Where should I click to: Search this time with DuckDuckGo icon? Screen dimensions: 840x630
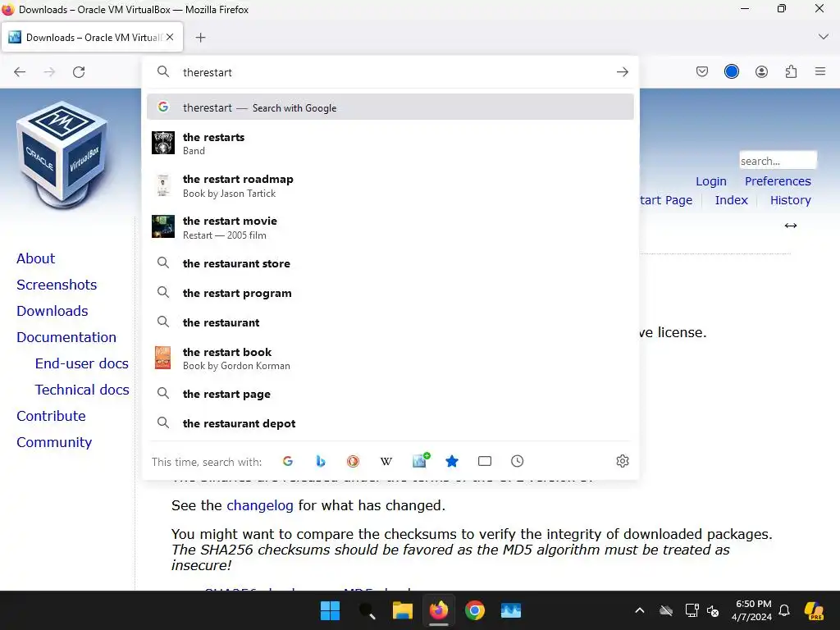[353, 461]
